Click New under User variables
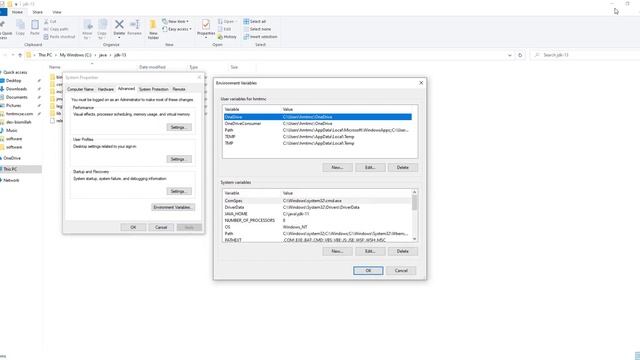640x360 pixels. [337, 167]
